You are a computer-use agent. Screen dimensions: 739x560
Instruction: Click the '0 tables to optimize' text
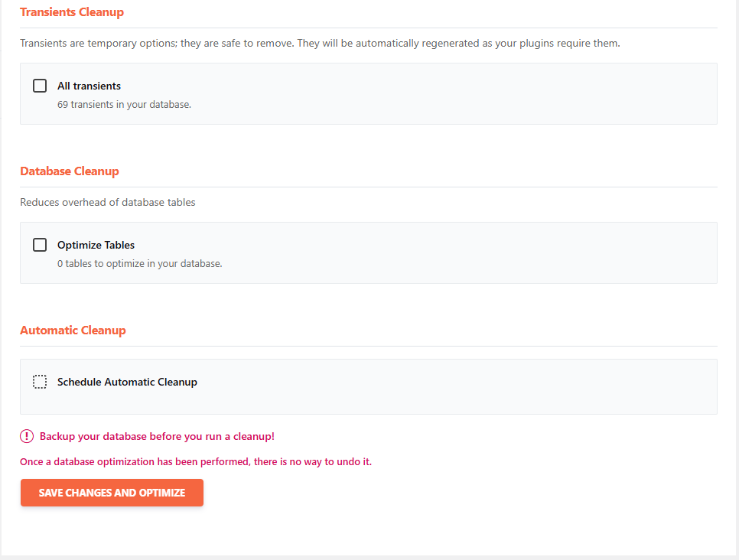(x=139, y=263)
